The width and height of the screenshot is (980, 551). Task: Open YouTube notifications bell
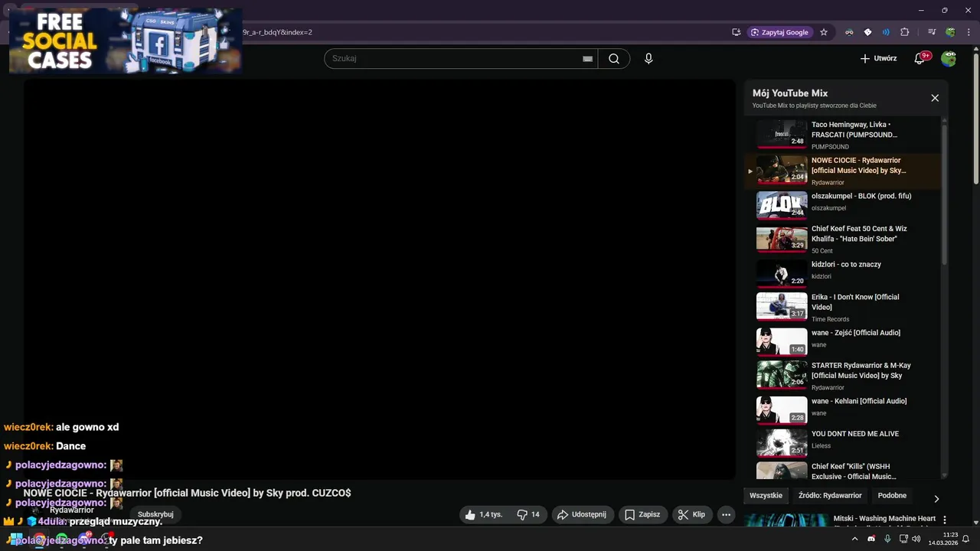click(x=920, y=58)
